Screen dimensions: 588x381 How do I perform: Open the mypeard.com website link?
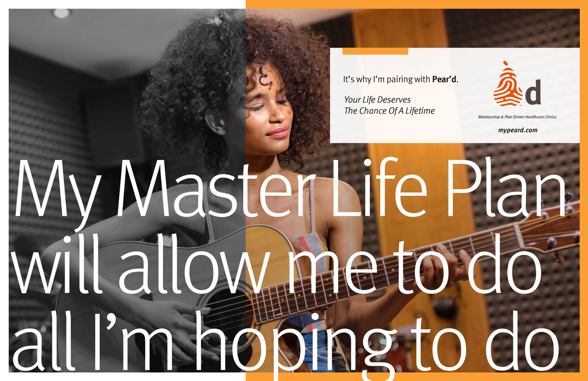517,130
